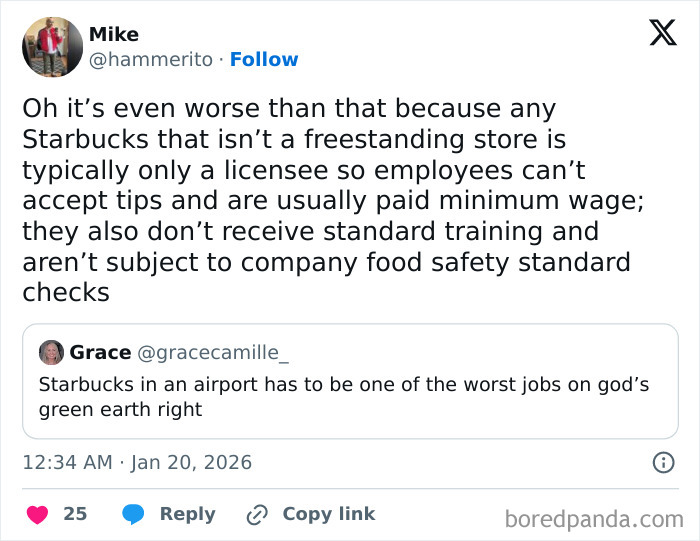The width and height of the screenshot is (700, 541).
Task: Like the tweet with the heart icon
Action: (x=37, y=514)
